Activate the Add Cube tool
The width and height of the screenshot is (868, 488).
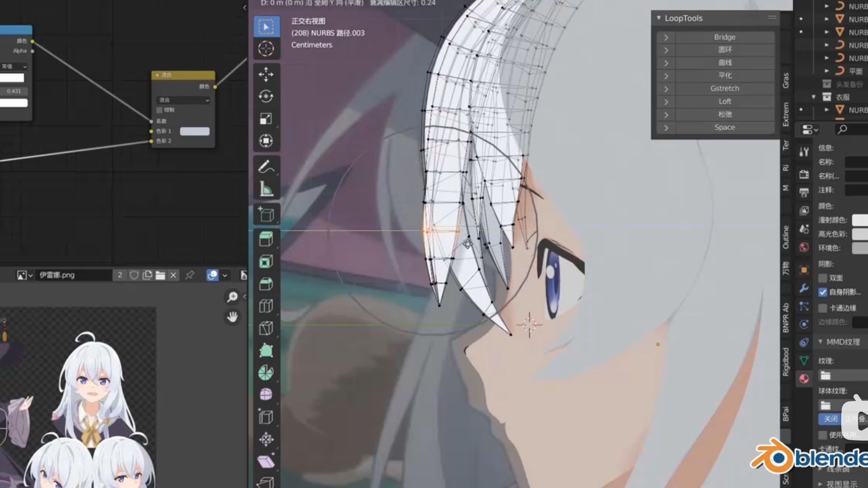(266, 214)
